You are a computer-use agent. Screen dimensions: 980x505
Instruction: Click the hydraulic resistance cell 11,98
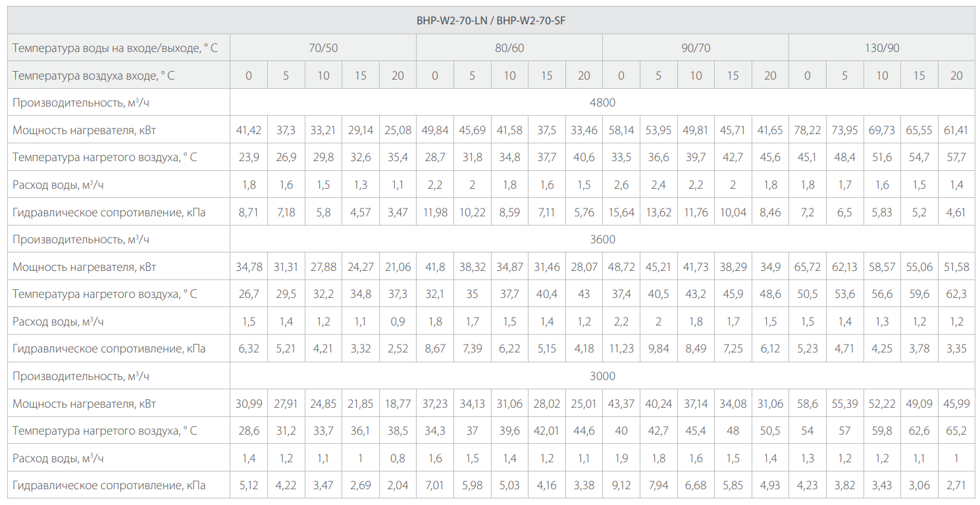coord(435,212)
